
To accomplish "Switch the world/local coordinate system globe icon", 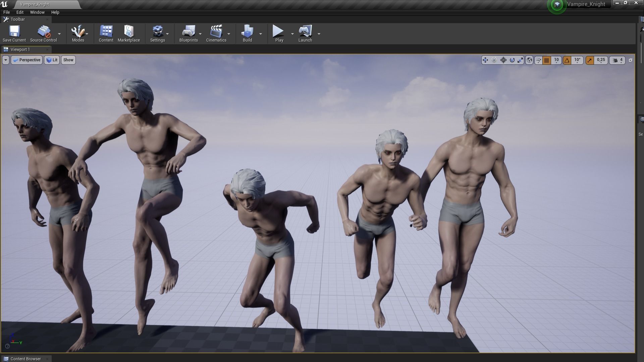I will pos(529,60).
